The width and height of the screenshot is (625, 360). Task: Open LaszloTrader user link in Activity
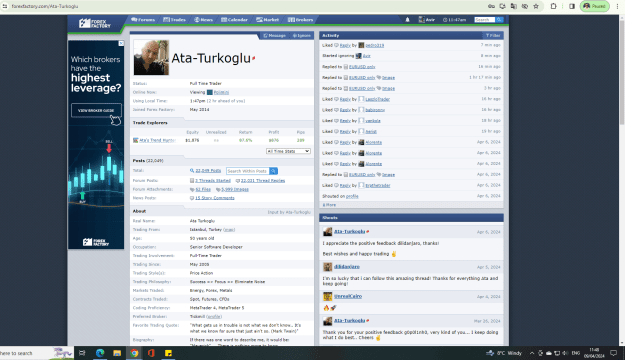(x=377, y=99)
